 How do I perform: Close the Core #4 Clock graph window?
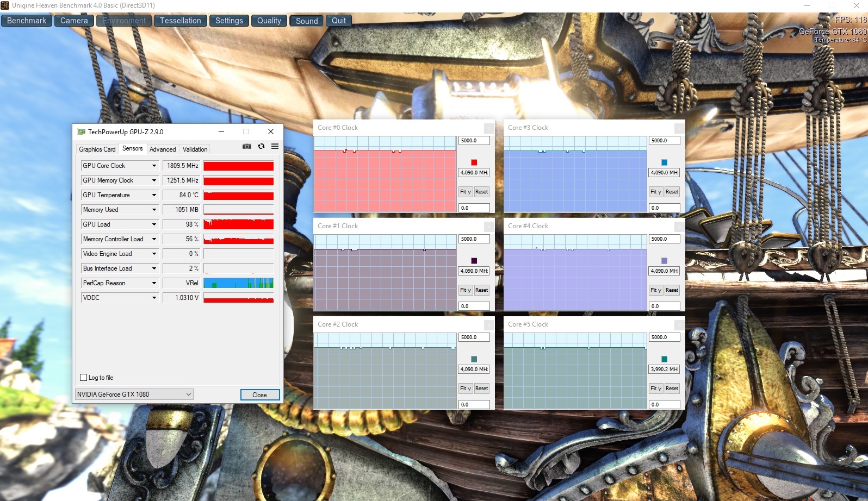point(680,227)
